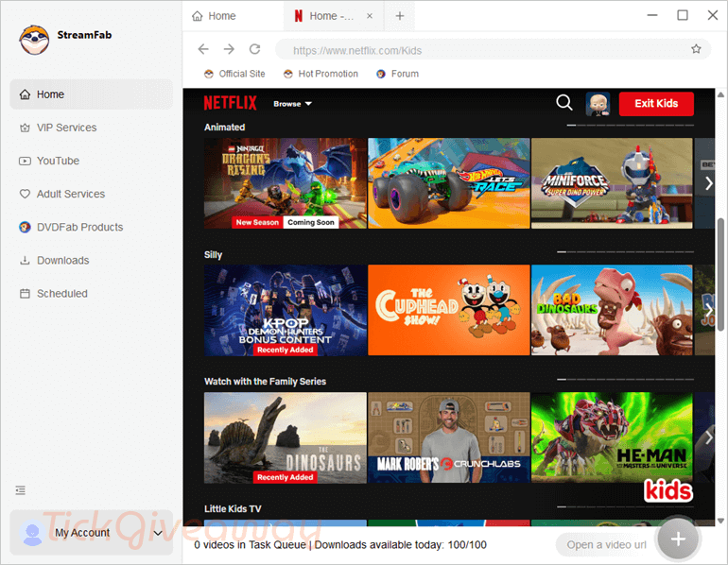Click the StreamFab sloth logo

[x=34, y=40]
